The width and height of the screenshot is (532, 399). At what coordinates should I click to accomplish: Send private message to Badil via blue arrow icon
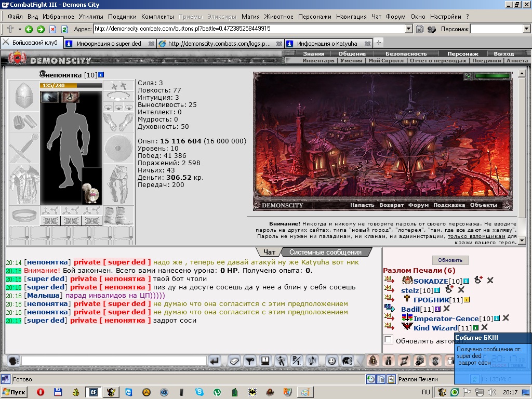tap(389, 309)
